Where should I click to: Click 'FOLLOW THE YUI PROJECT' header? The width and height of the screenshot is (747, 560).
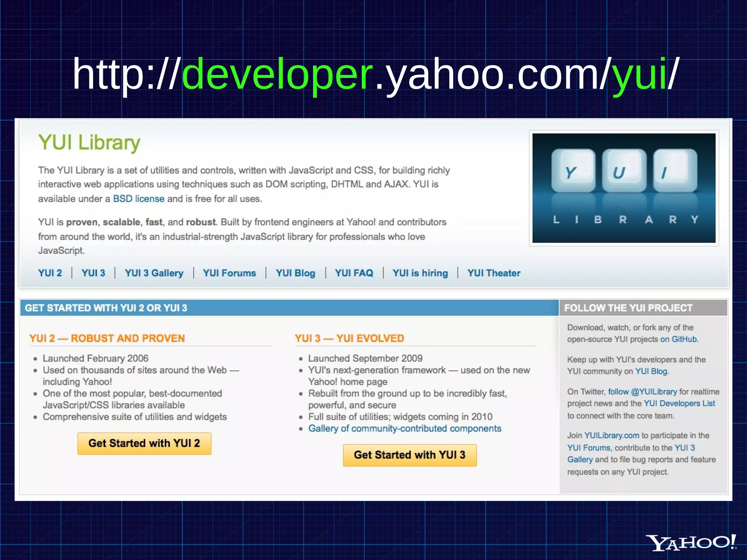(628, 308)
